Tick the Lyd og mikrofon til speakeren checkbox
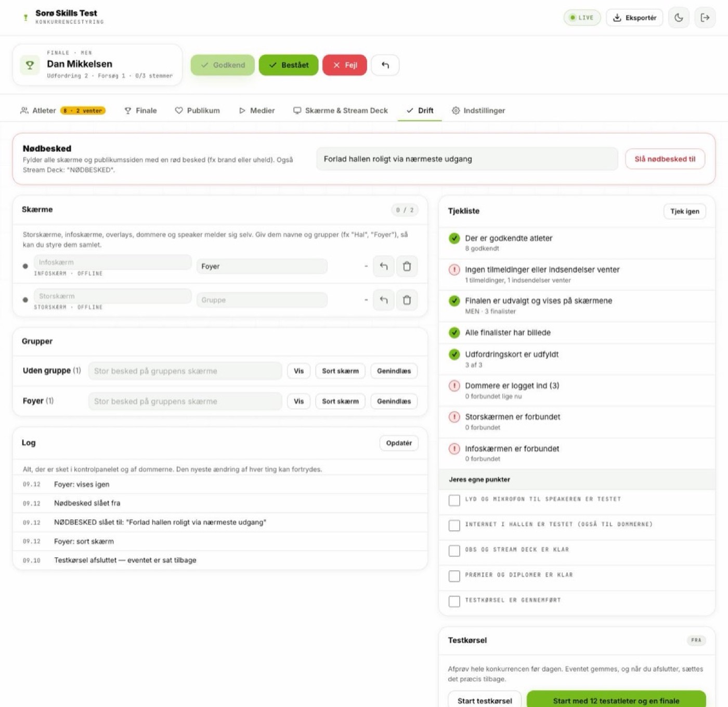Viewport: 728px width, 707px height. pyautogui.click(x=454, y=500)
